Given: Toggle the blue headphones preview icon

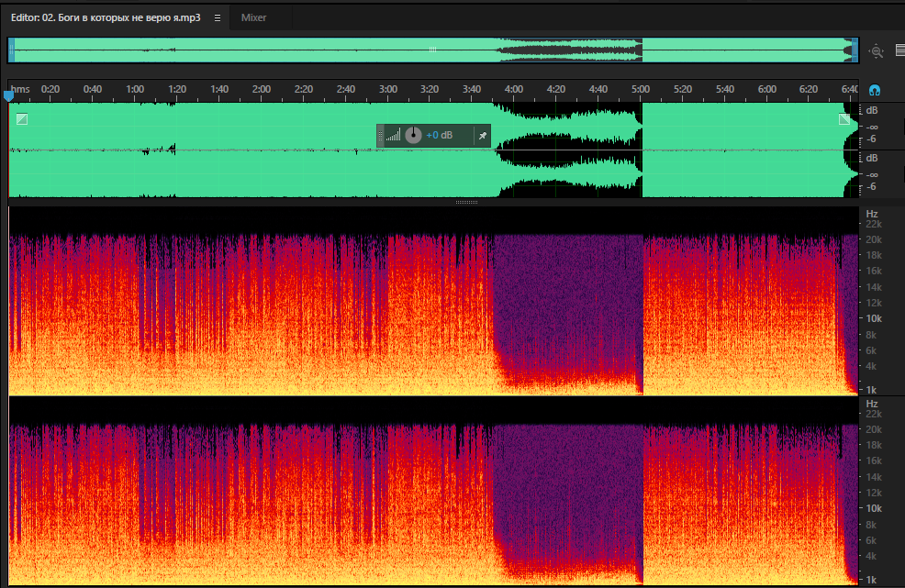Looking at the screenshot, I should [x=875, y=90].
